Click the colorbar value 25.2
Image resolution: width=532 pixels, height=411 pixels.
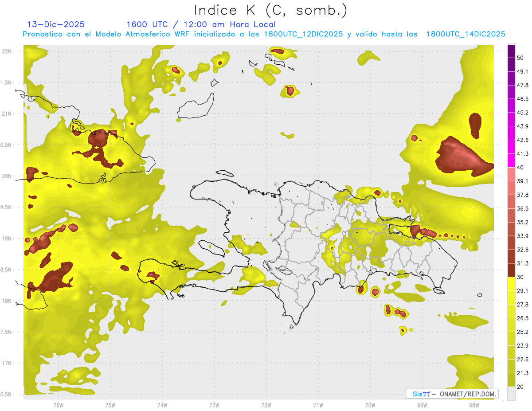523,332
